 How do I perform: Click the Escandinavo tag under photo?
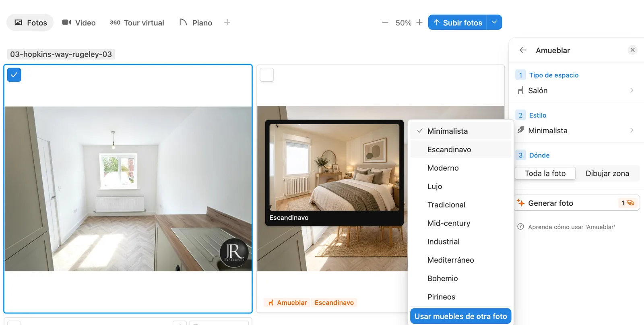pos(334,302)
